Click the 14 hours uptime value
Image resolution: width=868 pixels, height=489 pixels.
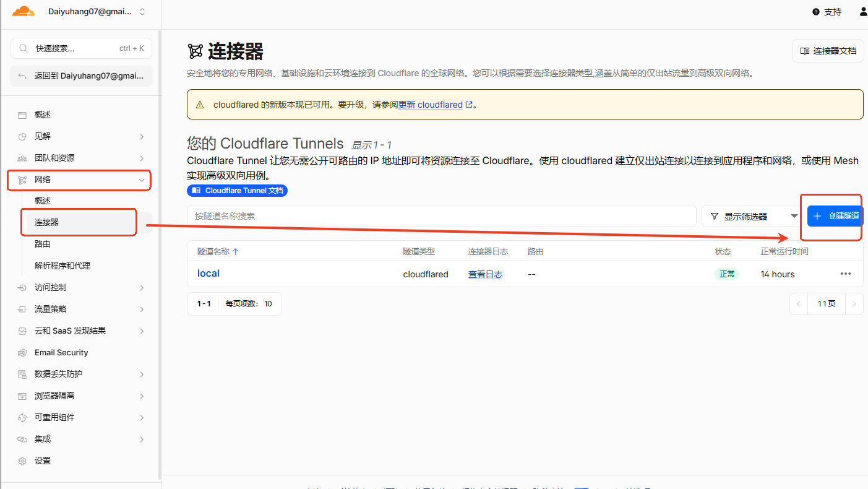(778, 274)
